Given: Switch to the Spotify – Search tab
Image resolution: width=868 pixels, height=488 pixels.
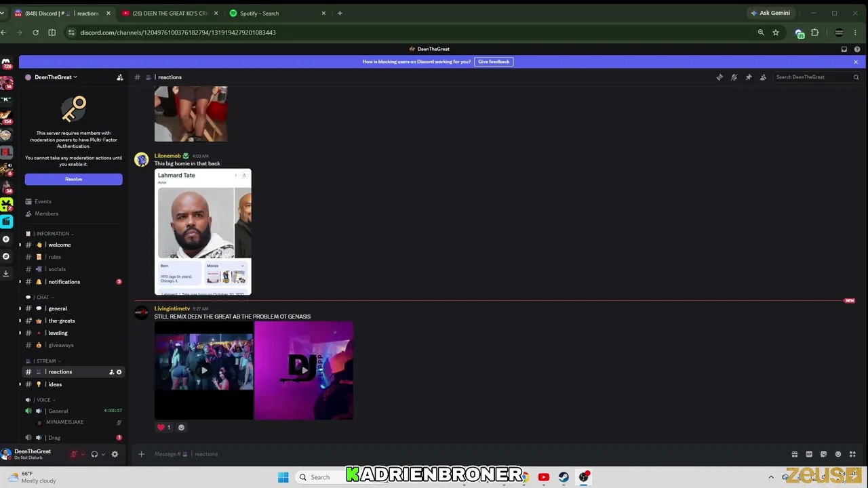Looking at the screenshot, I should click(x=277, y=13).
